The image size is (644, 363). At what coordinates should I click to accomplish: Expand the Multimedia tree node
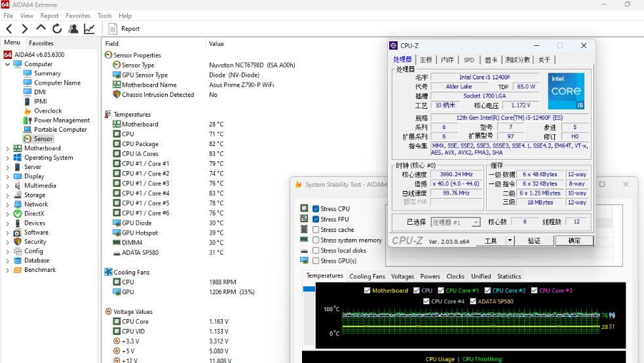(x=7, y=186)
